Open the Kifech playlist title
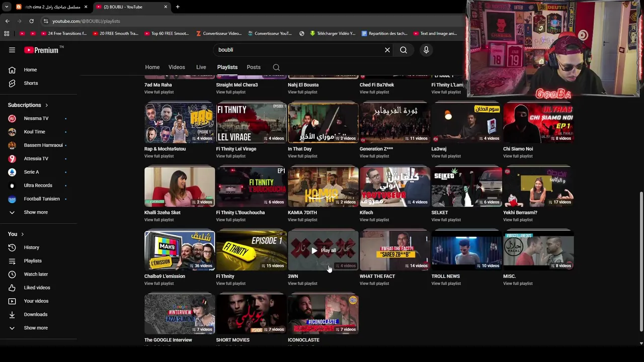This screenshot has height=362, width=644. [x=366, y=213]
